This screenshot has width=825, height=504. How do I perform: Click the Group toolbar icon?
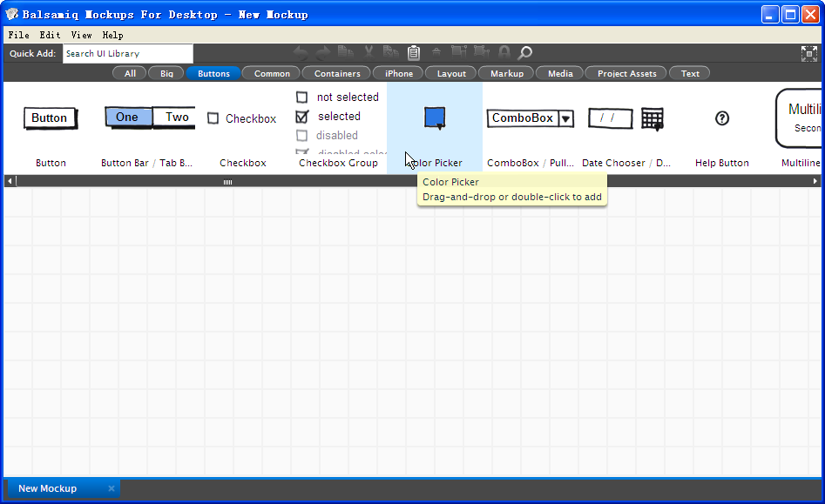458,52
